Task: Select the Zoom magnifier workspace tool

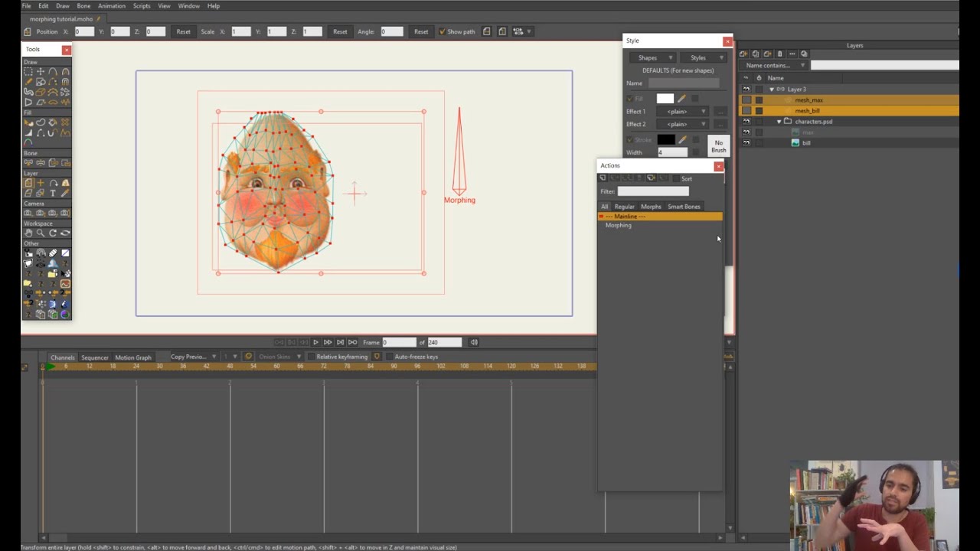Action: pyautogui.click(x=41, y=233)
